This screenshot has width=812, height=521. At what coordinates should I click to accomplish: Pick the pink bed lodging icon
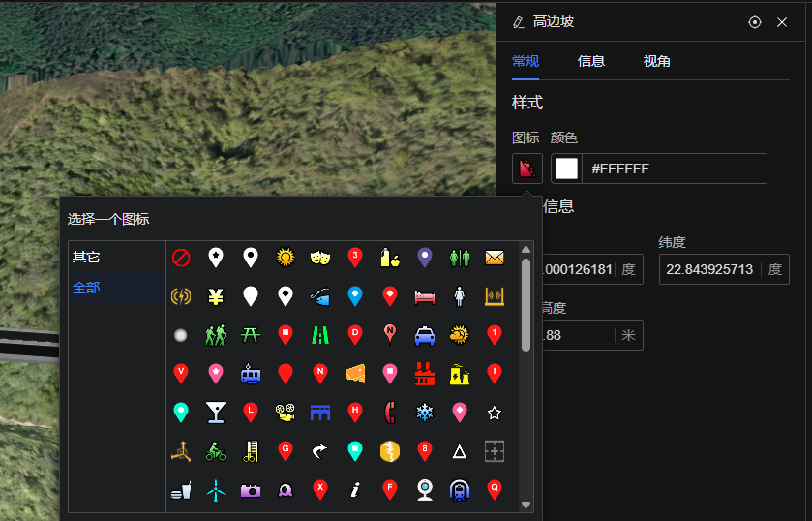click(425, 296)
